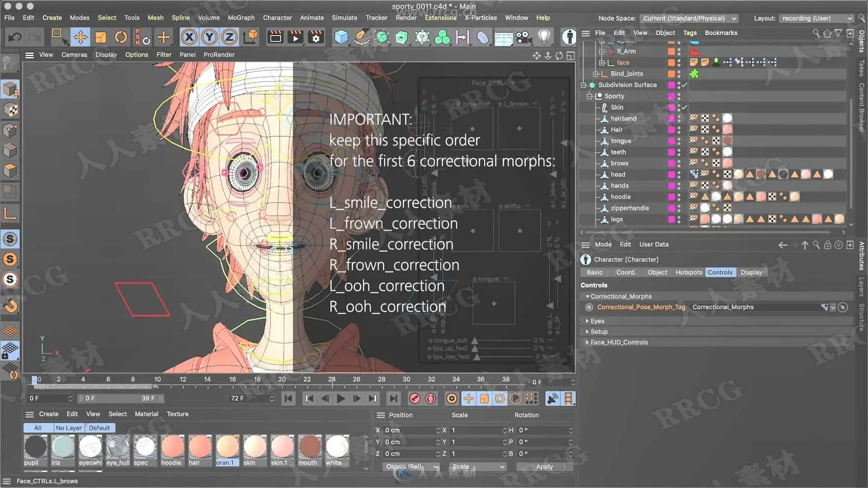Add a Cube primitive object
The width and height of the screenshot is (868, 488).
click(341, 37)
